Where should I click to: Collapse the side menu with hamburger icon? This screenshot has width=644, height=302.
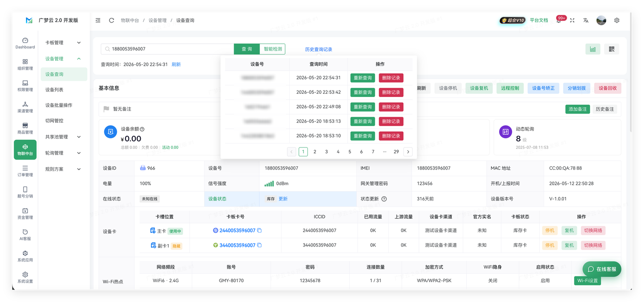(98, 20)
